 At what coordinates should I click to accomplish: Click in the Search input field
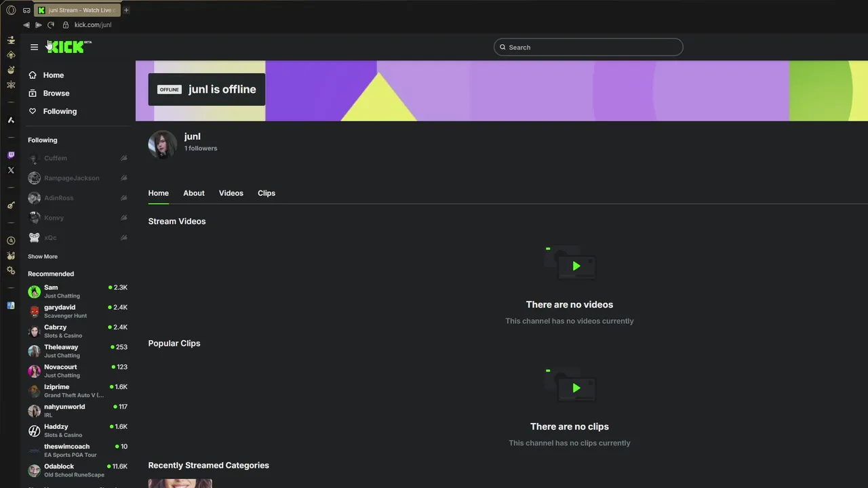click(x=589, y=47)
